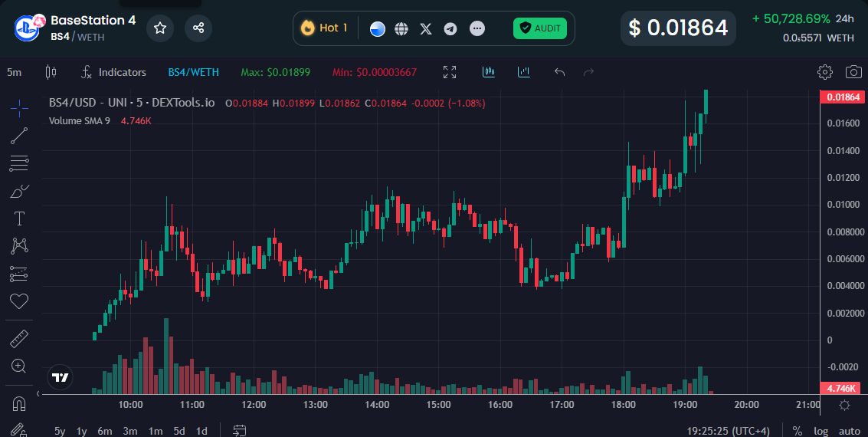Activate the zoom in tool
This screenshot has width=868, height=437.
tap(19, 366)
